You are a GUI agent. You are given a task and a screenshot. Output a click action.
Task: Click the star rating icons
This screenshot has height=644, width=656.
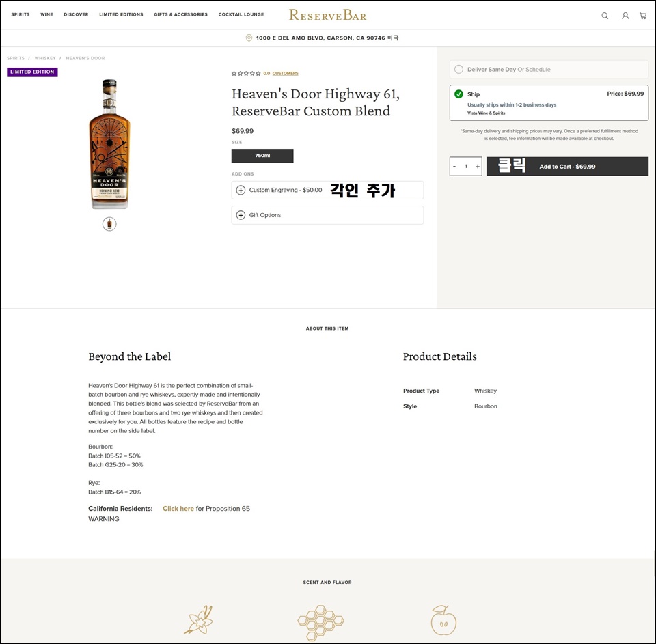coord(246,74)
